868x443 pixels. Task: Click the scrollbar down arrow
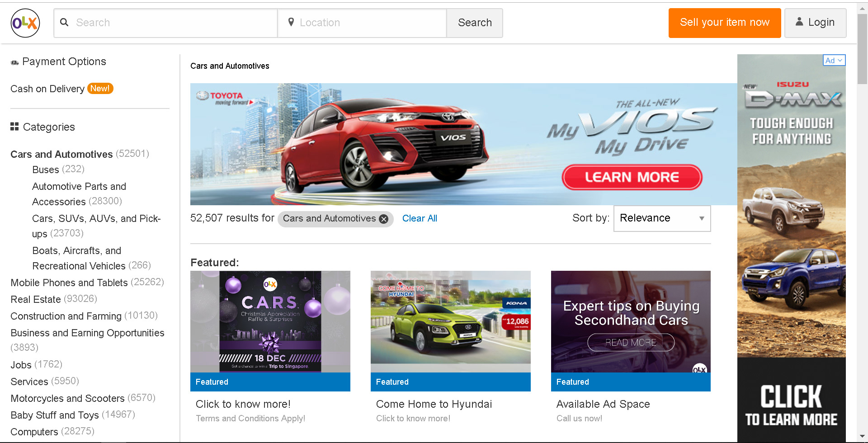click(862, 437)
